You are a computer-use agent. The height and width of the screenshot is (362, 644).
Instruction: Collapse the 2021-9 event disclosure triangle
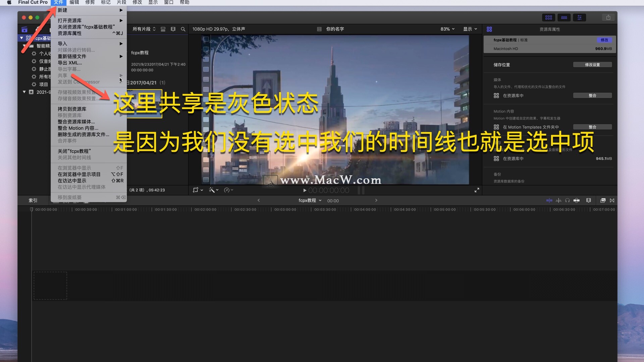tap(24, 92)
